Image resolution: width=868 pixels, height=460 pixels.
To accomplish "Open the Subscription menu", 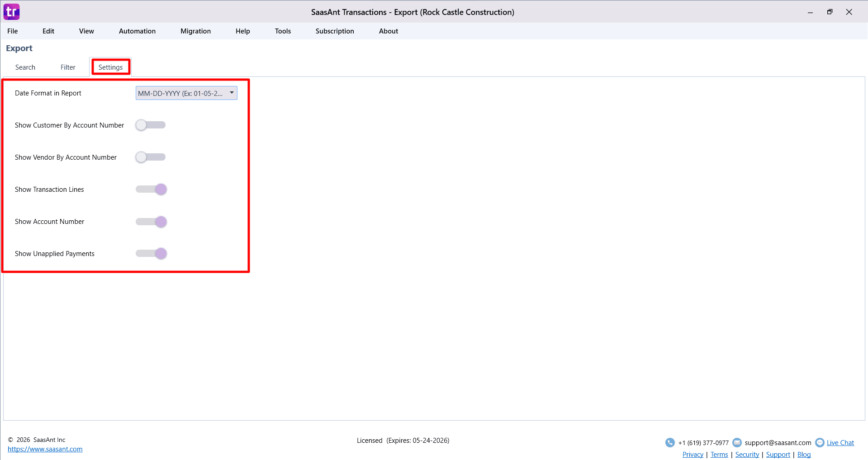I will click(x=334, y=31).
